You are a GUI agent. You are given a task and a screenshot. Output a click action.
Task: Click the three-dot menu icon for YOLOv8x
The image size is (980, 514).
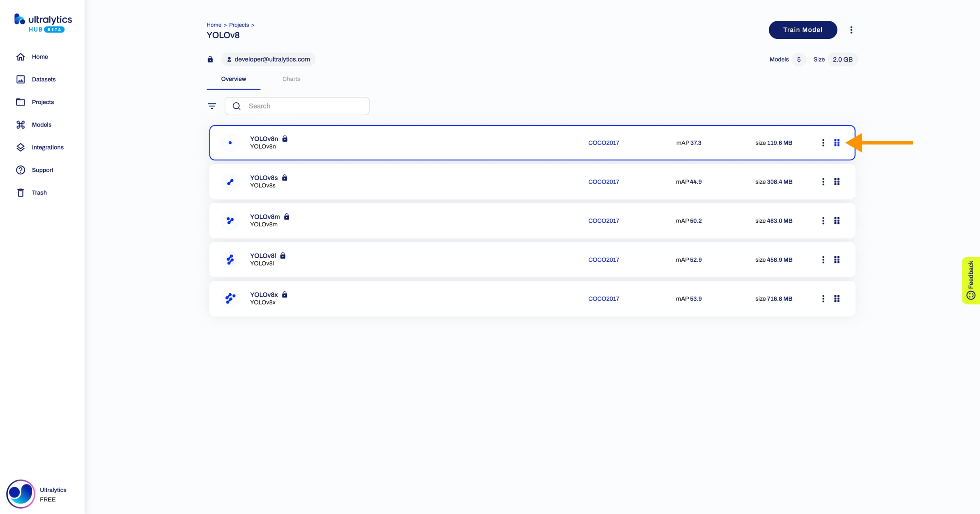(822, 298)
